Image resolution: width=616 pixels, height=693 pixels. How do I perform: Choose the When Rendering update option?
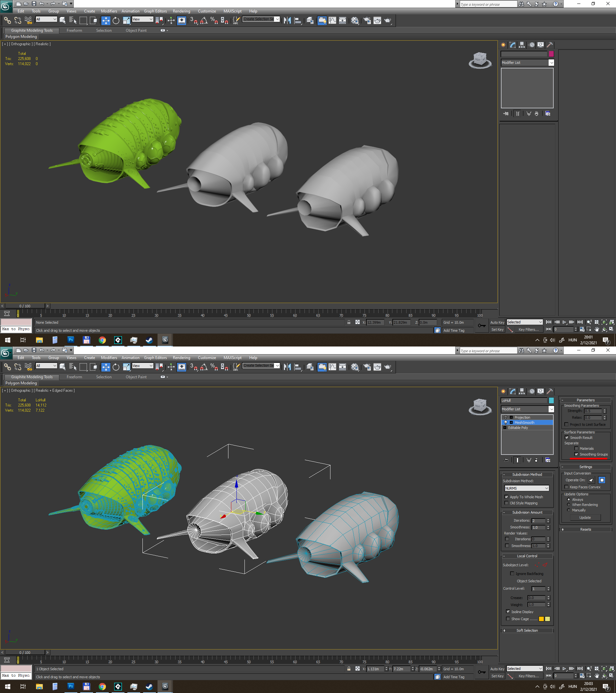point(569,504)
